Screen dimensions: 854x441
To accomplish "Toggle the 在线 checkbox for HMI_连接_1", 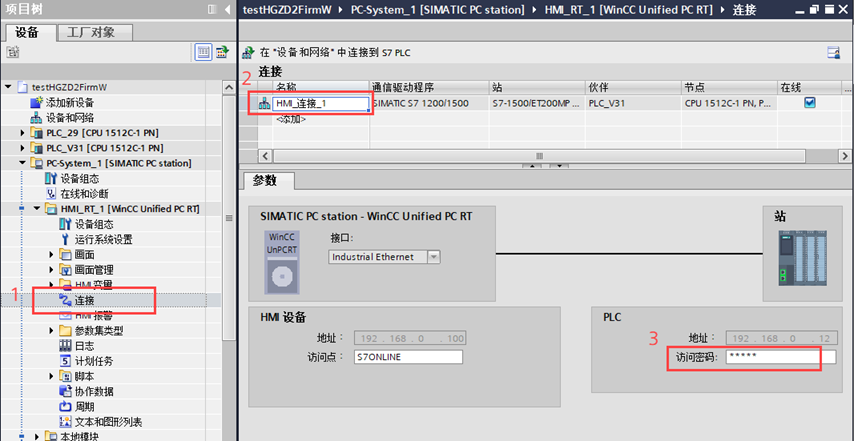I will [810, 102].
